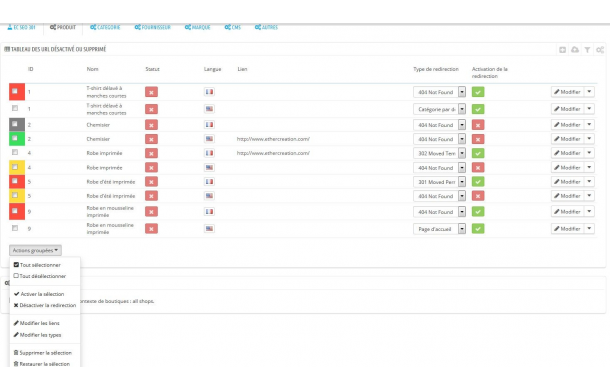
Task: Click Modifier button in French Chemisier row
Action: click(x=568, y=125)
